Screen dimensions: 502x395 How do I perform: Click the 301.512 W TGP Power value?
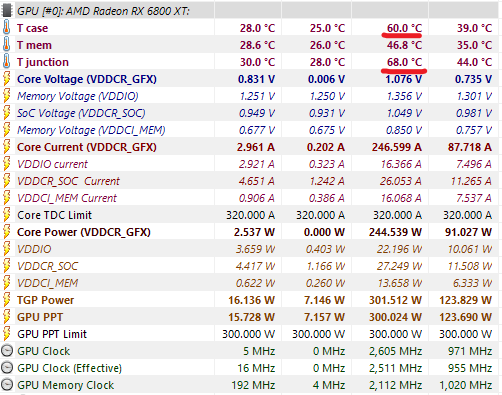click(x=395, y=300)
